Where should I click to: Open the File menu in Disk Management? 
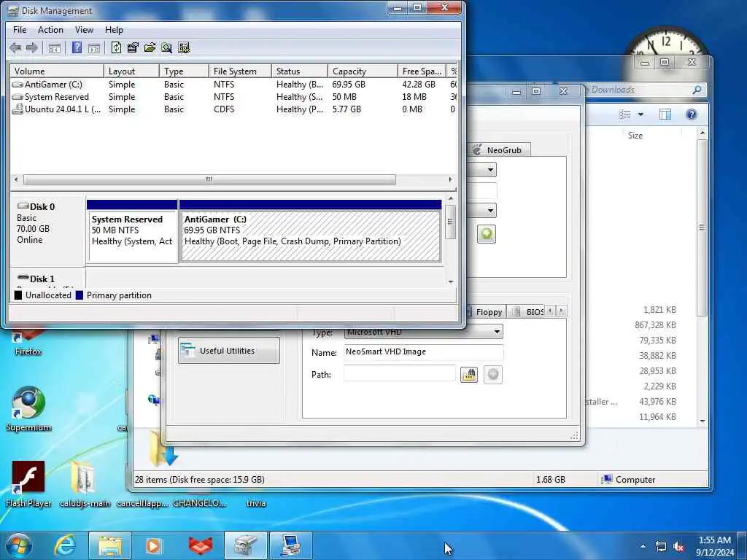pos(20,29)
